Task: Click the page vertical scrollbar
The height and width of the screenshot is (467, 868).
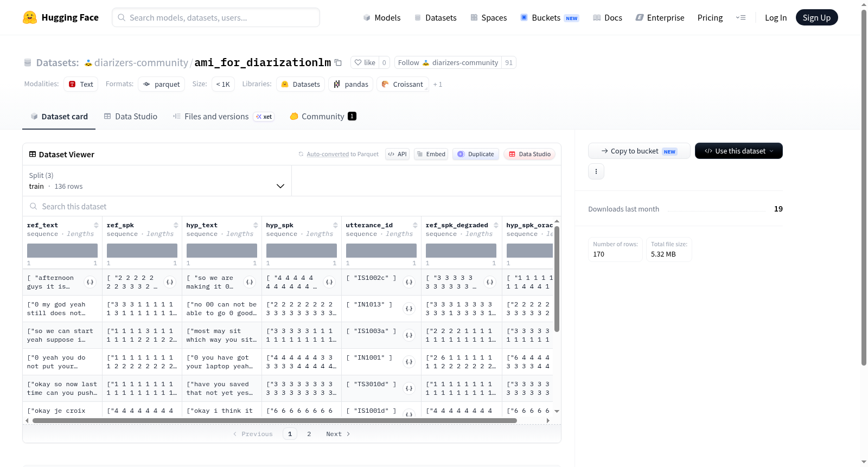Action: coord(864,187)
